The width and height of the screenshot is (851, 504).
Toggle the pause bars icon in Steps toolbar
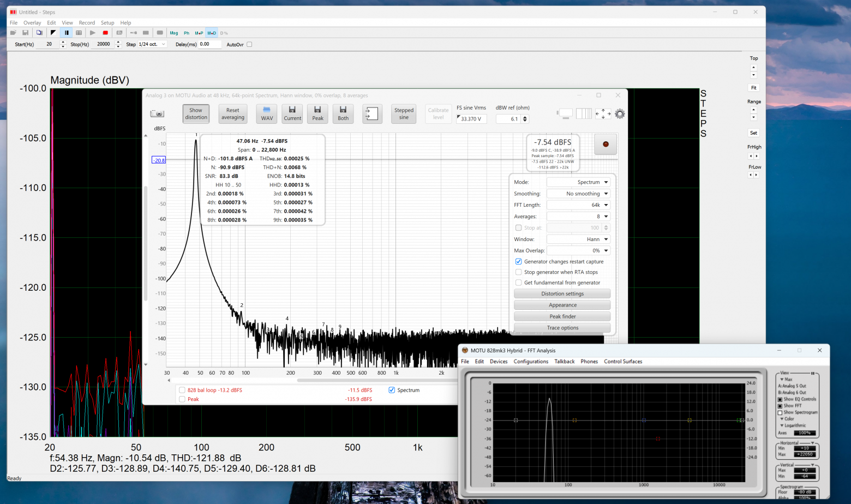[67, 33]
